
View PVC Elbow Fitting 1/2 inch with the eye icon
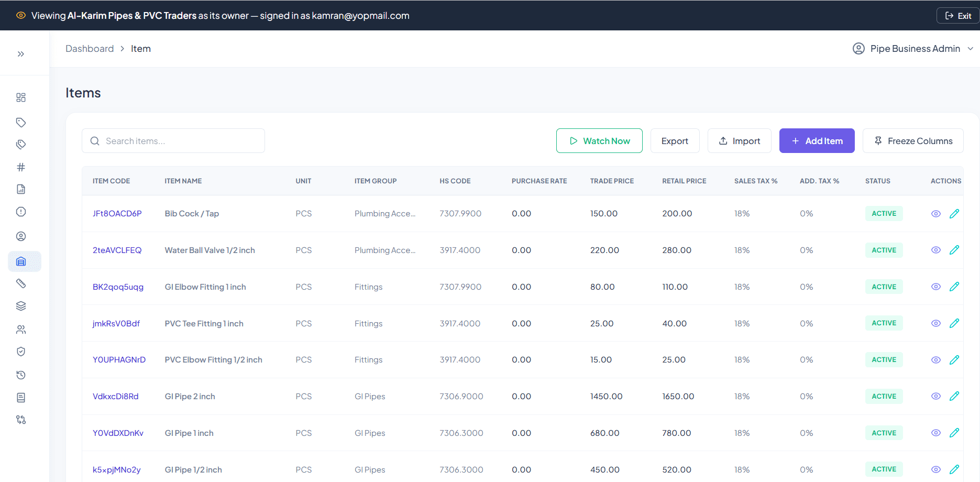(936, 360)
